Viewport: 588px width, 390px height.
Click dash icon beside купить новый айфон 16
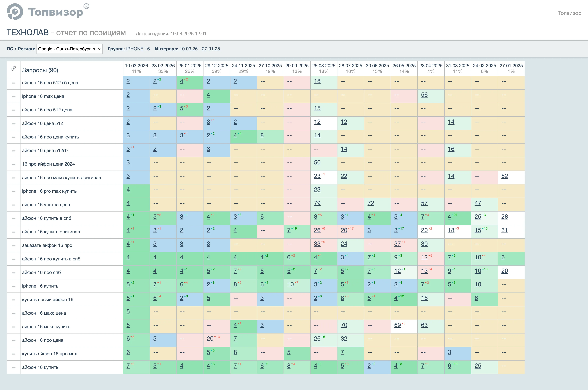[14, 300]
